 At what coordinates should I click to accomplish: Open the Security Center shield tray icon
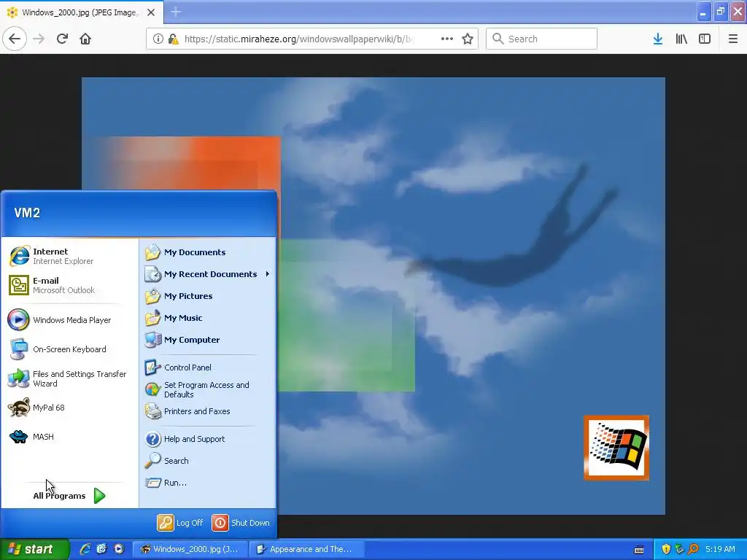coord(666,549)
